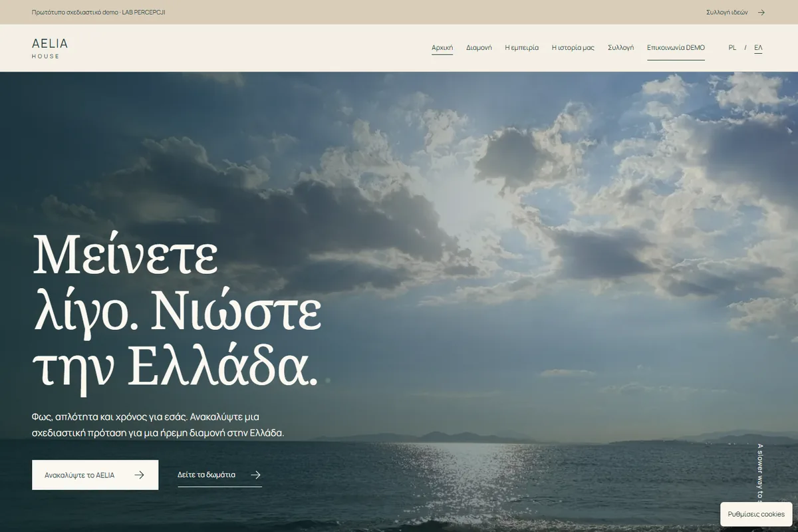Open the Συλλογή nav link
This screenshot has height=532, width=798.
click(621, 48)
